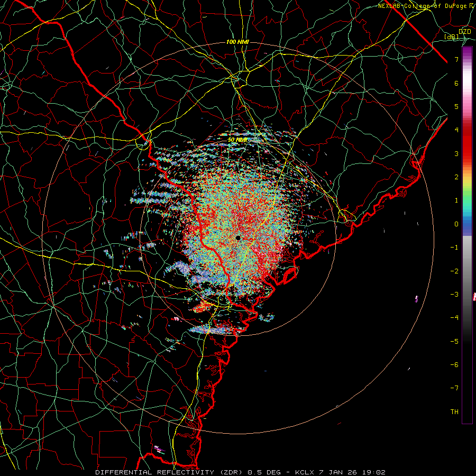Click the '7 JAN 26 19:02' timestamp
Screen dimensions: 476x476
[x=352, y=472]
